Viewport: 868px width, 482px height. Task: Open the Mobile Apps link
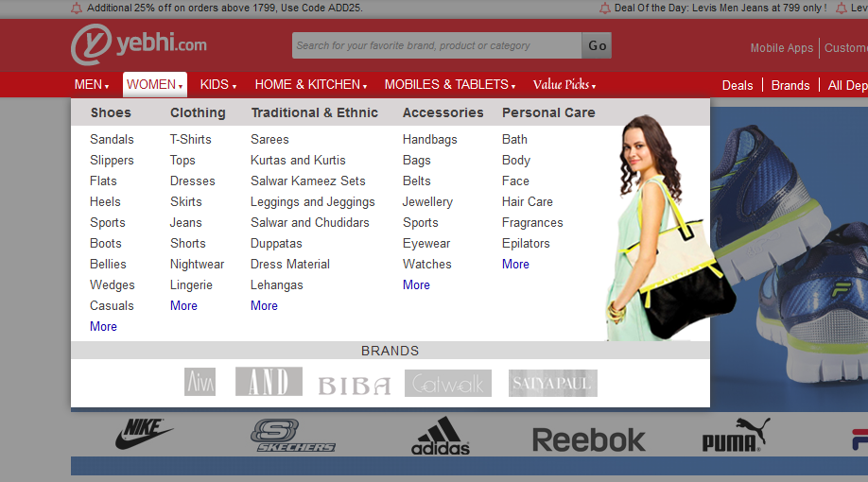pos(782,48)
